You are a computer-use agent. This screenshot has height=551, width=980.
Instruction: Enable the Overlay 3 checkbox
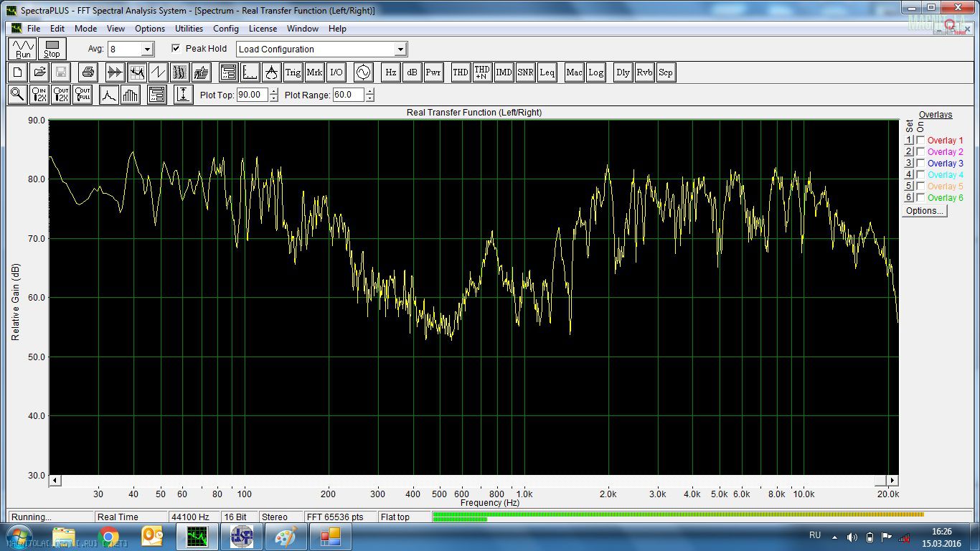click(x=921, y=164)
